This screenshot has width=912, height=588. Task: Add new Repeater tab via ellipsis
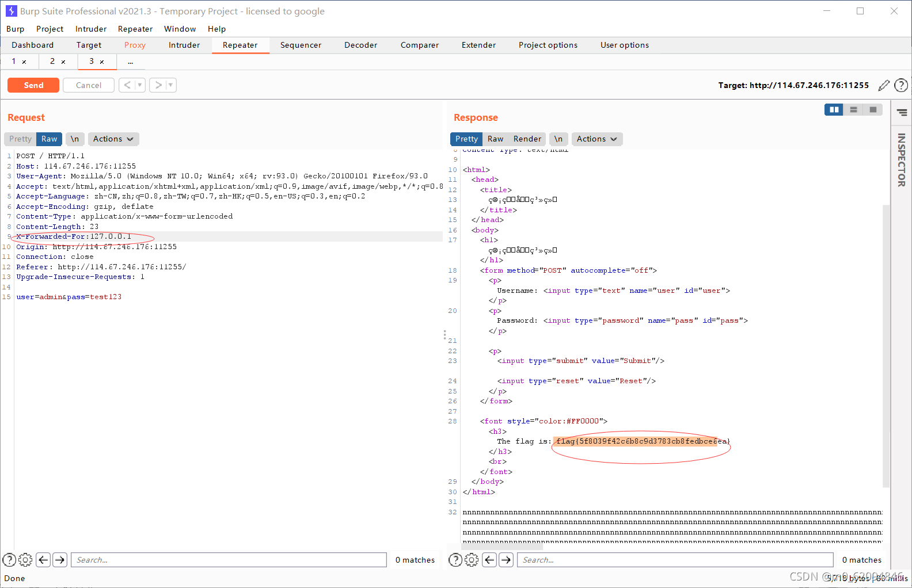[x=131, y=62]
